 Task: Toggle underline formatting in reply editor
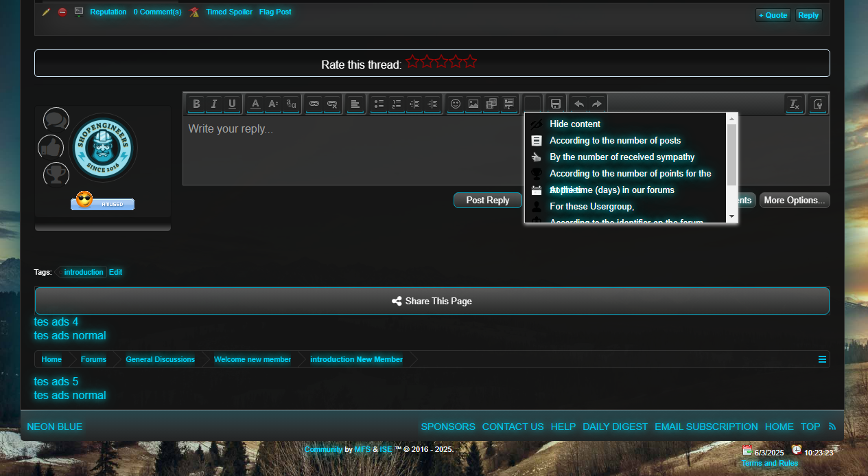pyautogui.click(x=232, y=104)
